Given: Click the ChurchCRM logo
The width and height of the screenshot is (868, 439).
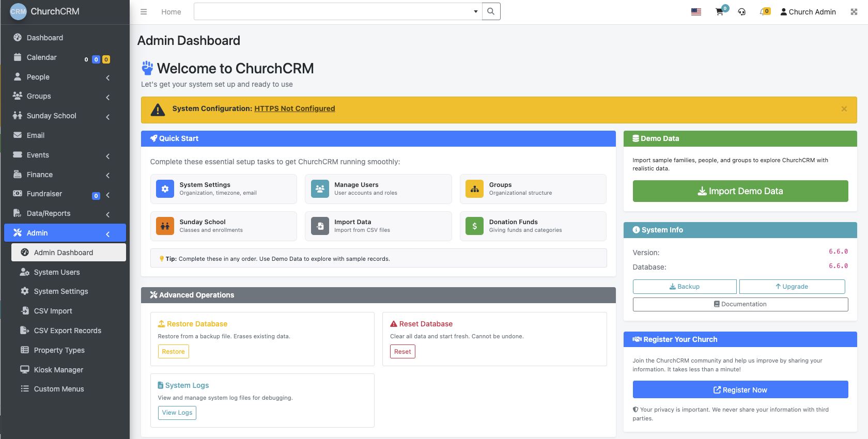Looking at the screenshot, I should [18, 11].
